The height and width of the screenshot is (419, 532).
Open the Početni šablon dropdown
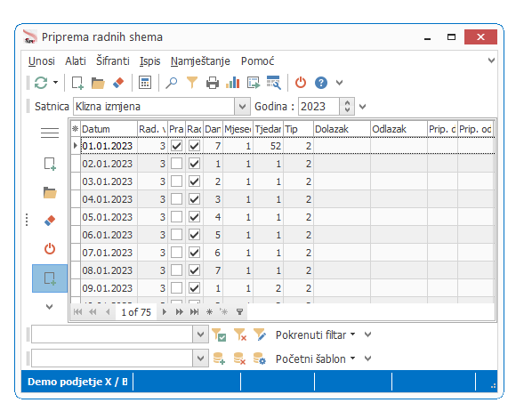click(315, 359)
